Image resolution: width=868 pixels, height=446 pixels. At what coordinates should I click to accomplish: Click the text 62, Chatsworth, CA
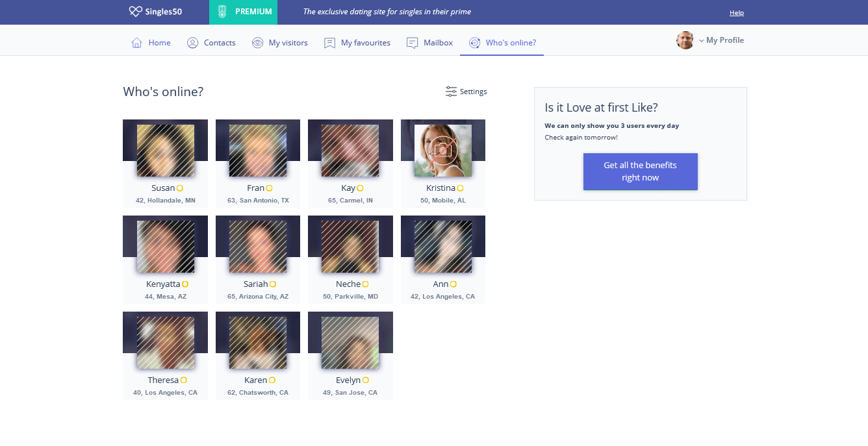(x=258, y=393)
